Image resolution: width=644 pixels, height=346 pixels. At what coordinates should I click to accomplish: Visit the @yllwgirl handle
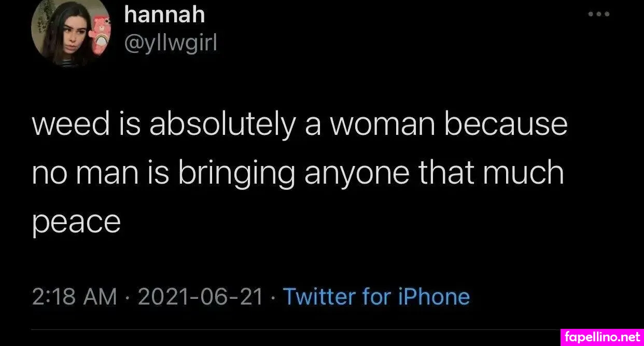click(x=171, y=44)
